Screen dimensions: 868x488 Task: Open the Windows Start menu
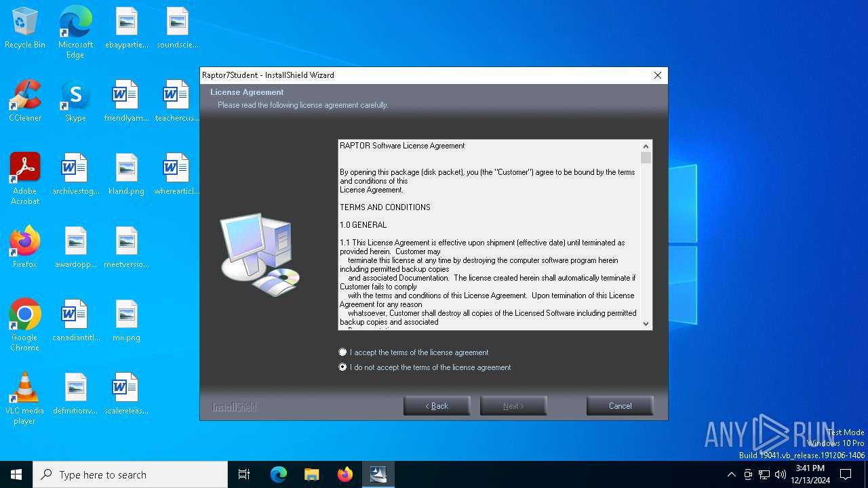coord(16,474)
